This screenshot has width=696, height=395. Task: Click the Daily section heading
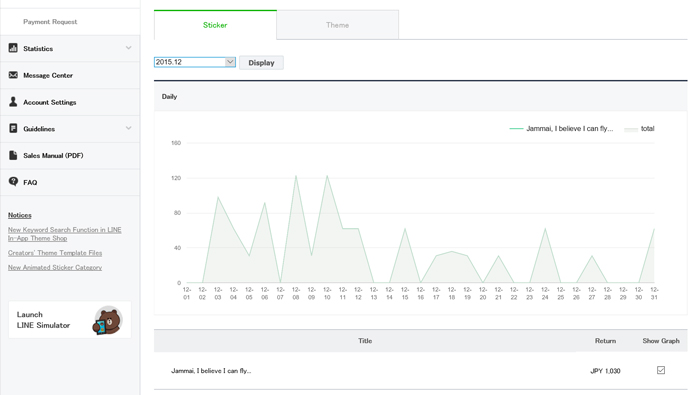pos(169,96)
